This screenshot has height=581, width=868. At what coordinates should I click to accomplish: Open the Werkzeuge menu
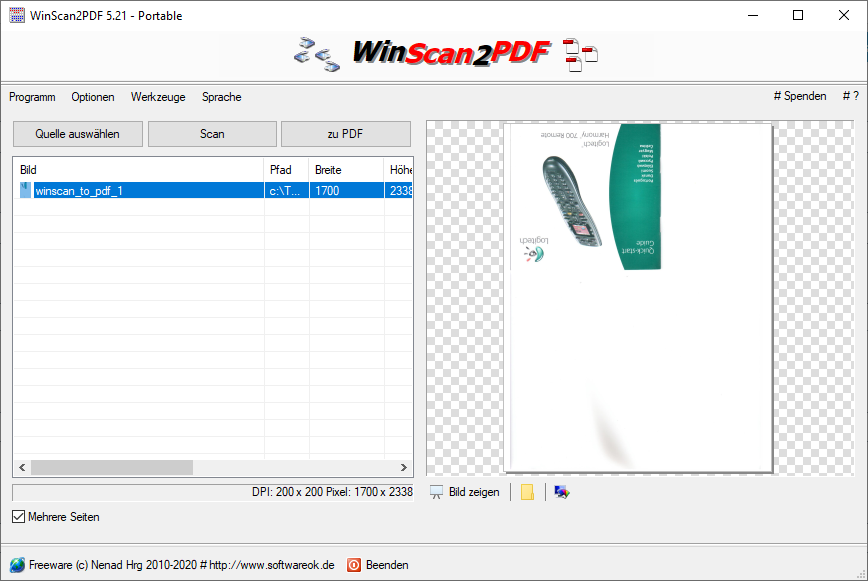coord(158,97)
